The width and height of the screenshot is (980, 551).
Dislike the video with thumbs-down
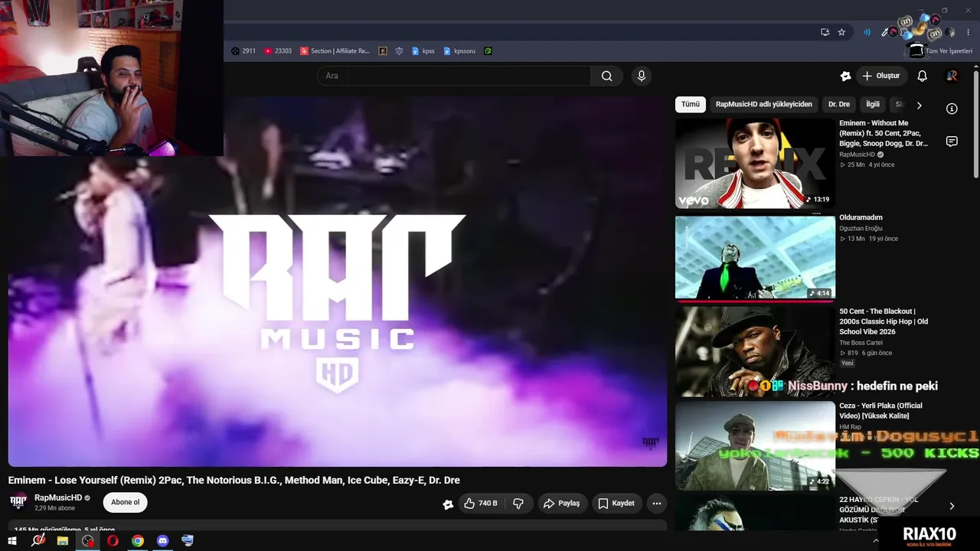[x=518, y=504]
